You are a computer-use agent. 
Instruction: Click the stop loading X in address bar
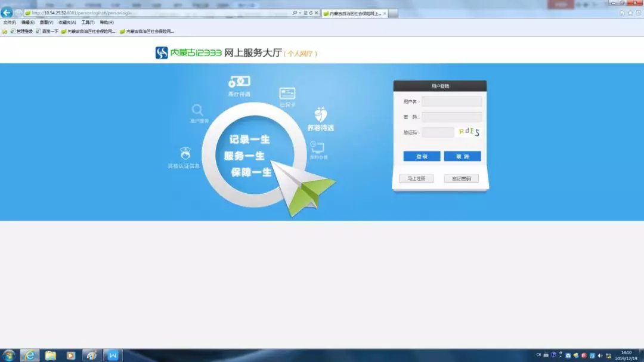pos(316,13)
